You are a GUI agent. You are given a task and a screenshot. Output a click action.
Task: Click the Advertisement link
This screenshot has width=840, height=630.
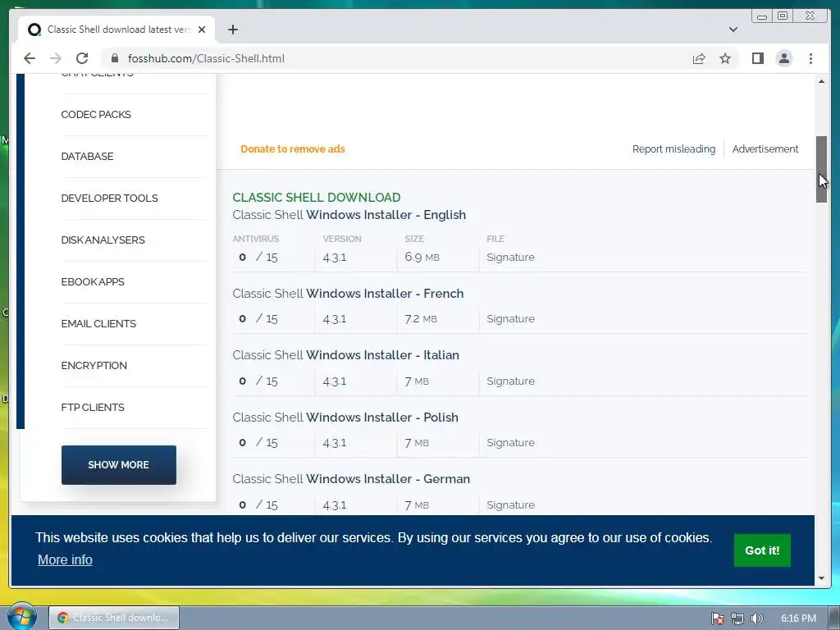tap(765, 149)
